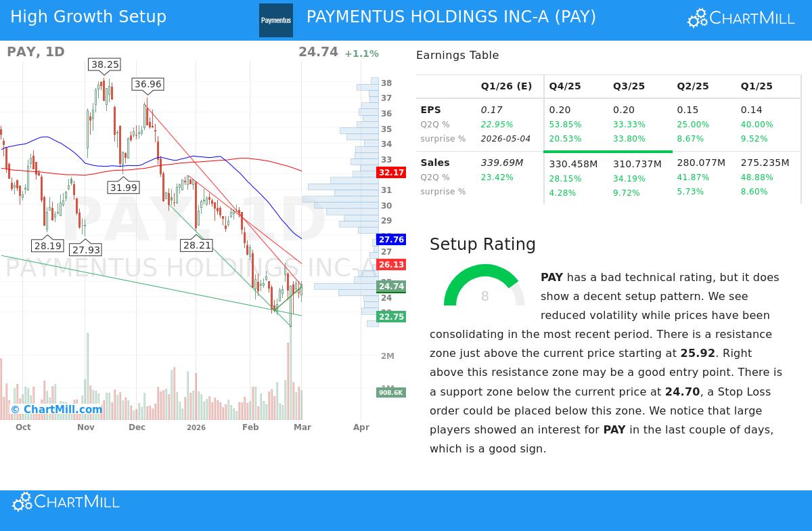The width and height of the screenshot is (812, 531).
Task: Open ChartMill via the header gear logo
Action: (x=697, y=18)
